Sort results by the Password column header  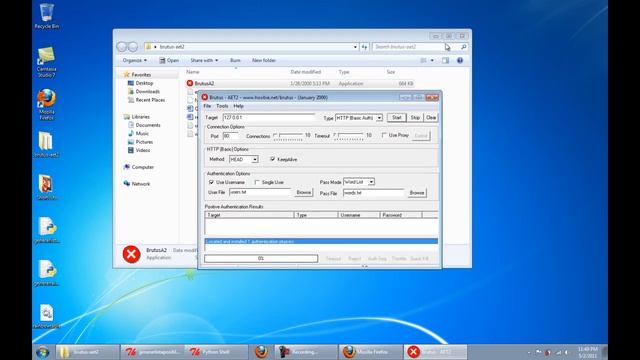point(401,215)
